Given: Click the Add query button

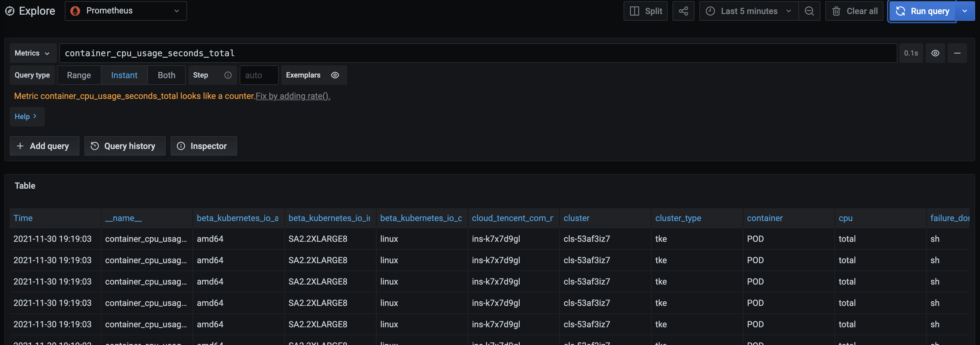Looking at the screenshot, I should (44, 146).
